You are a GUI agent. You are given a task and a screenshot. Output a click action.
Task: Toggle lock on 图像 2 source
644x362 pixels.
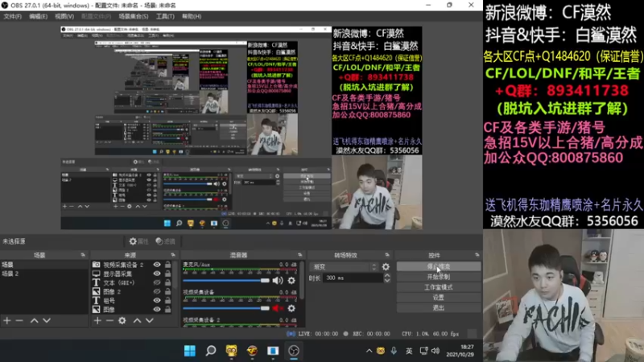point(167,291)
